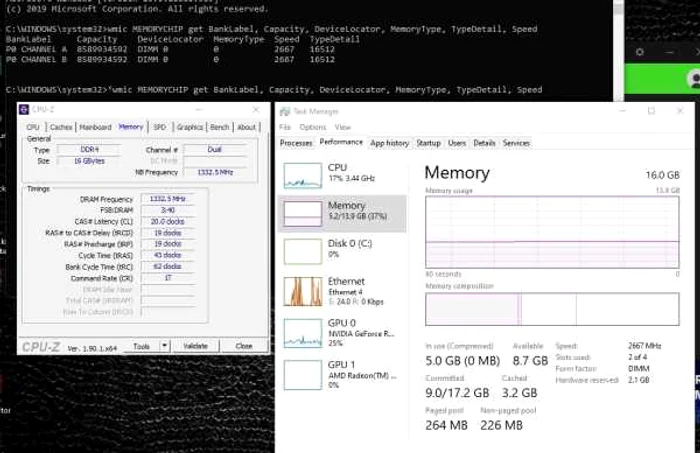The image size is (700, 453).
Task: Select the Ethernet graph thumbnail
Action: (303, 291)
